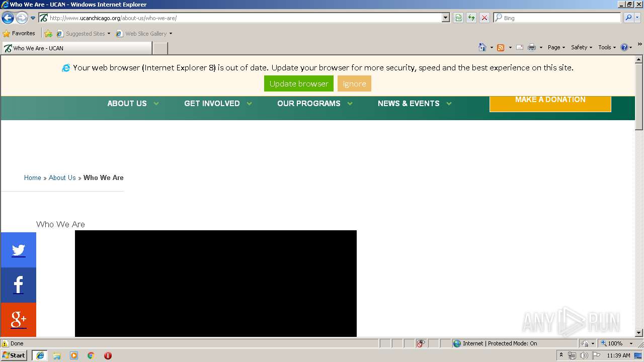
Task: Go back with the browser Back arrow
Action: tap(8, 18)
